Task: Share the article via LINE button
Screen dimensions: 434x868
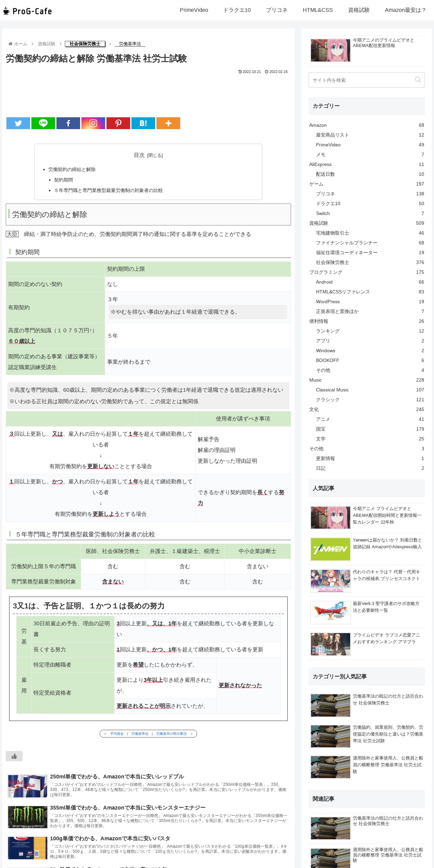Action: pos(43,123)
